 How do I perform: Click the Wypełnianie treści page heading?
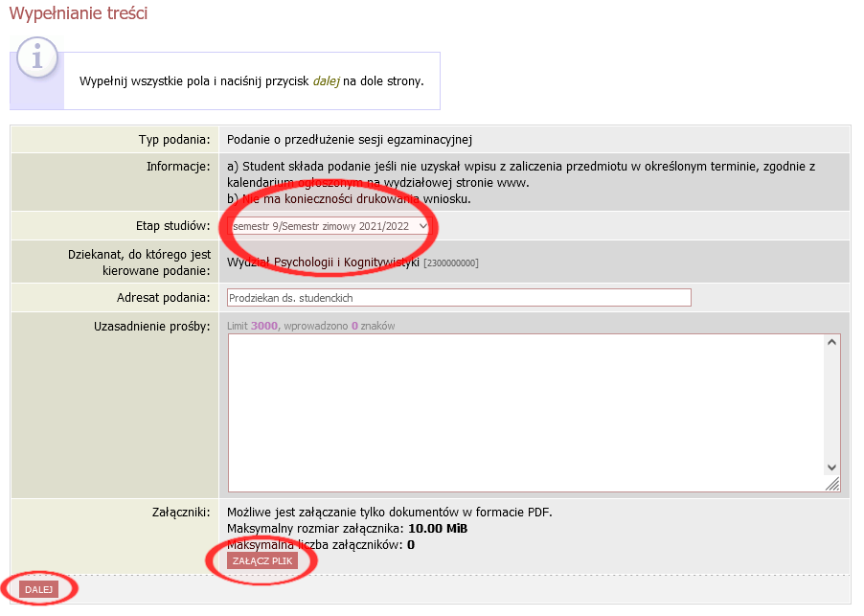(x=79, y=14)
